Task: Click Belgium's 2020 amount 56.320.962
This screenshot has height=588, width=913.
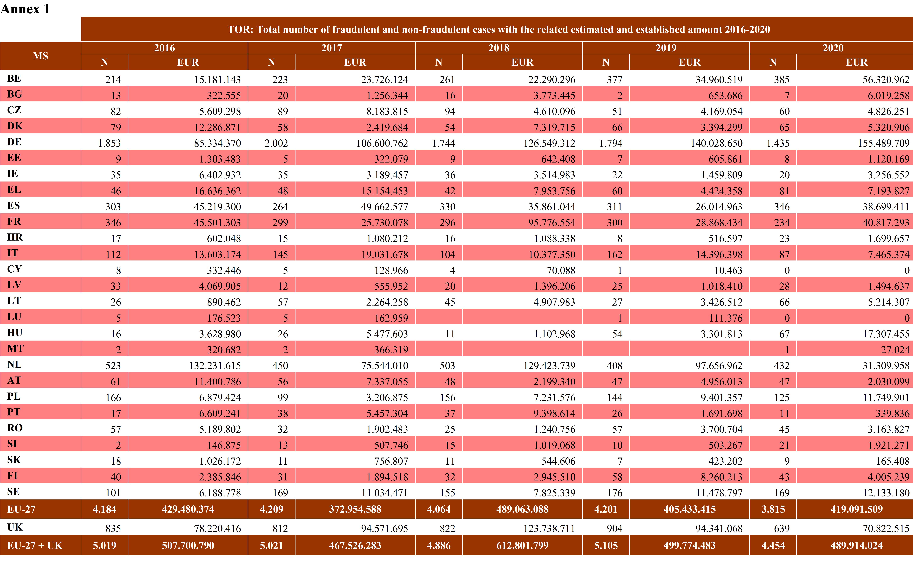Action: tap(886, 79)
